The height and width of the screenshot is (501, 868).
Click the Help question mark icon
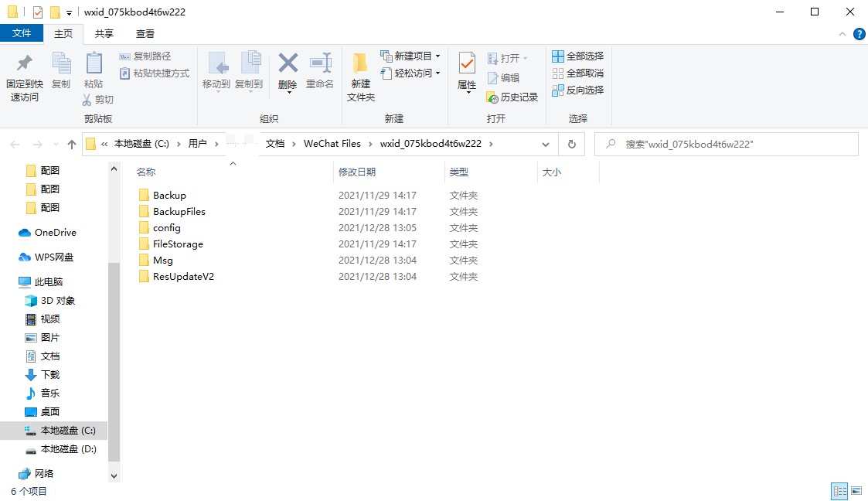point(859,34)
